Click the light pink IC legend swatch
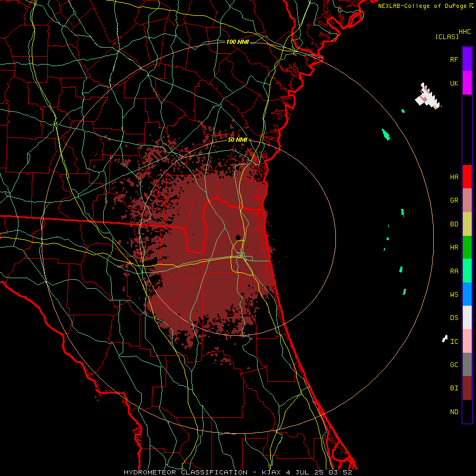Screen dimensions: 476x476 click(467, 341)
